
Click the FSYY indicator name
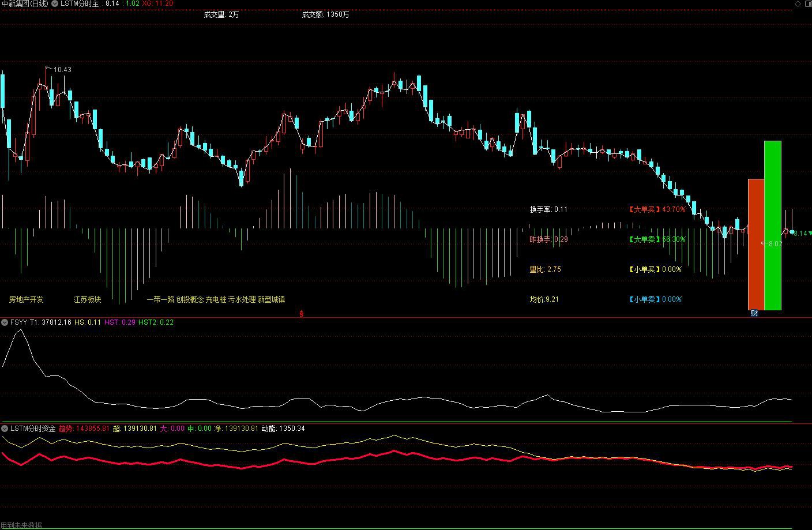[18, 322]
